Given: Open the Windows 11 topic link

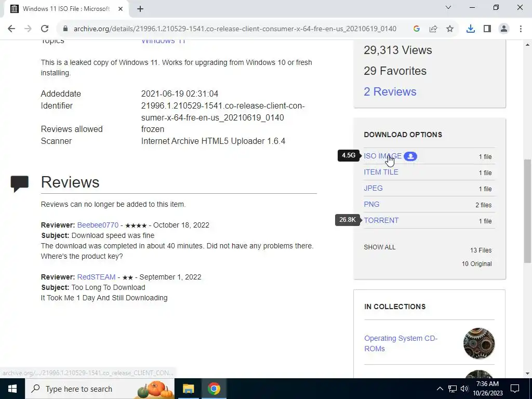Looking at the screenshot, I should pyautogui.click(x=163, y=41).
